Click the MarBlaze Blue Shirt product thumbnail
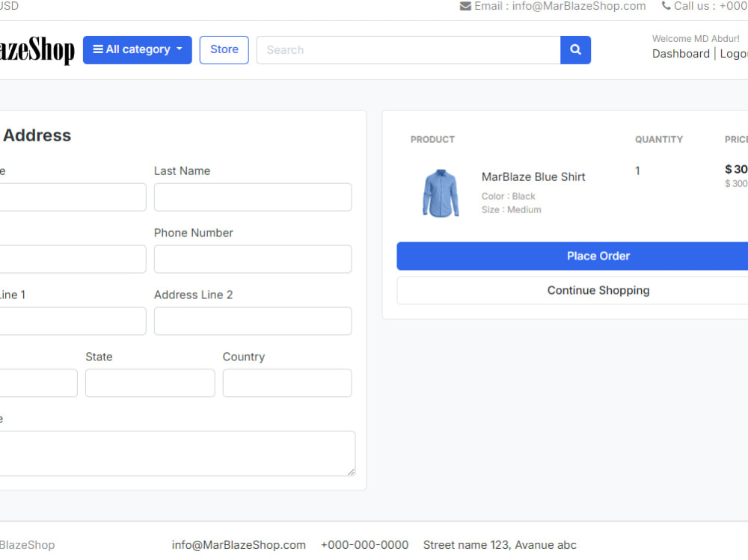This screenshot has width=748, height=560. (x=441, y=193)
